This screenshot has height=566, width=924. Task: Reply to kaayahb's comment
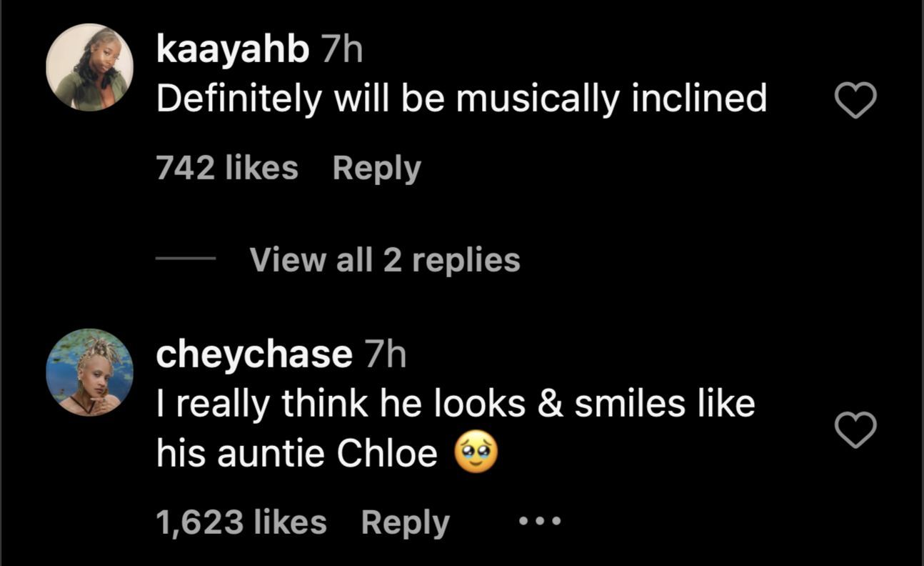(x=376, y=169)
